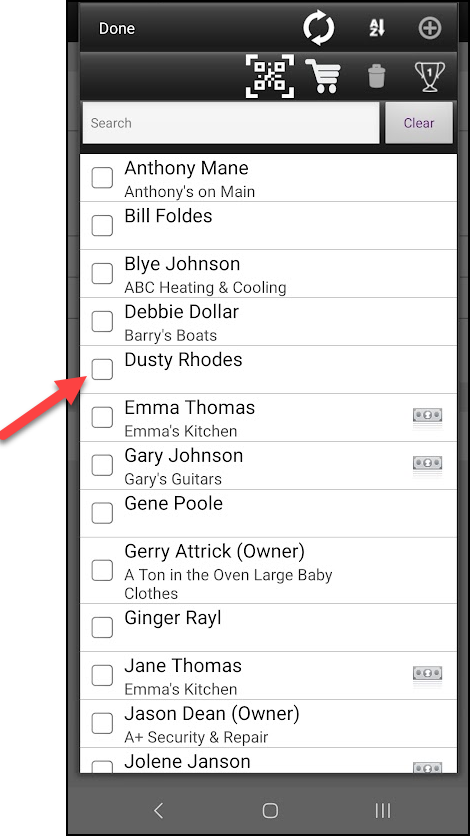470x836 pixels.
Task: Tap the Android back navigation button
Action: pos(158,811)
